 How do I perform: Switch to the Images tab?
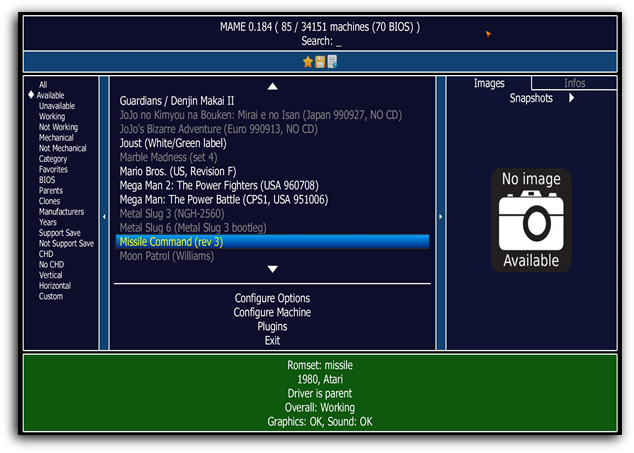[x=489, y=83]
